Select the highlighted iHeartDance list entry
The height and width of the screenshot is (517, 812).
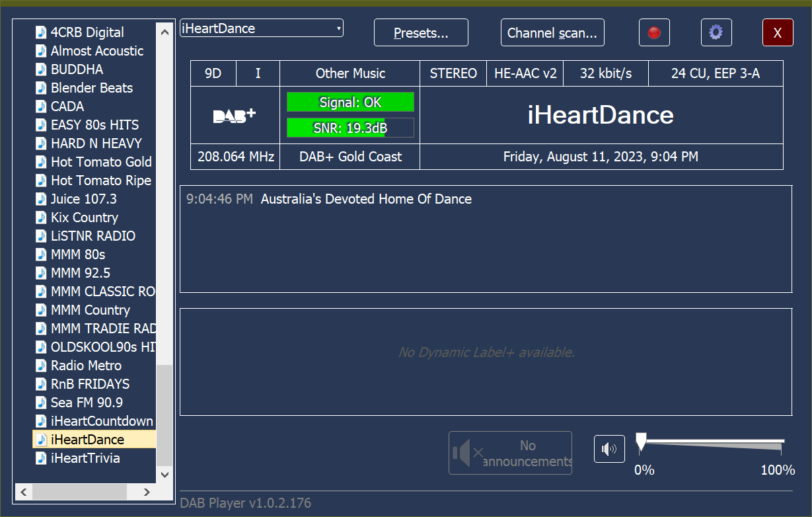pyautogui.click(x=94, y=439)
